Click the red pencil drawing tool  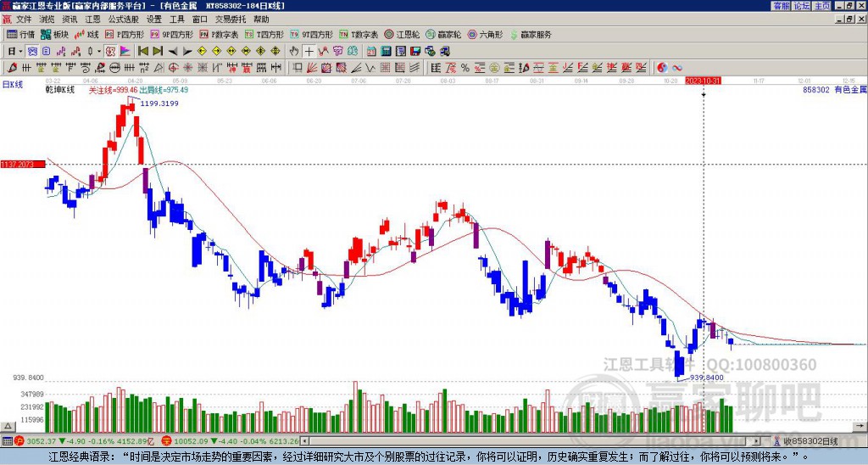click(12, 68)
